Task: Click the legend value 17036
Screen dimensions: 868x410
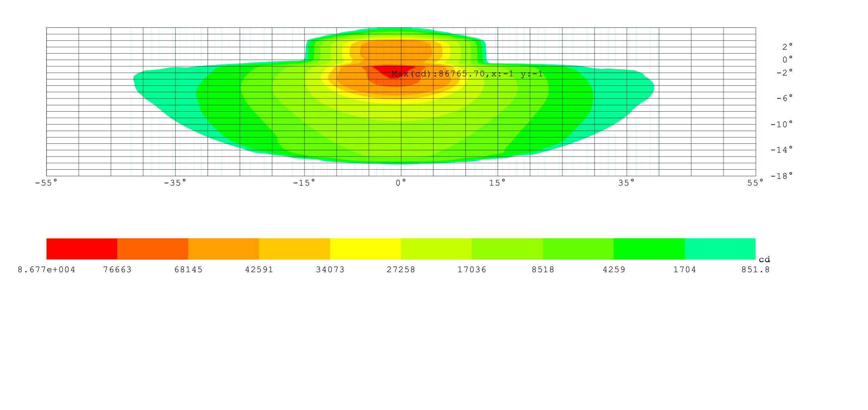Action: [472, 270]
